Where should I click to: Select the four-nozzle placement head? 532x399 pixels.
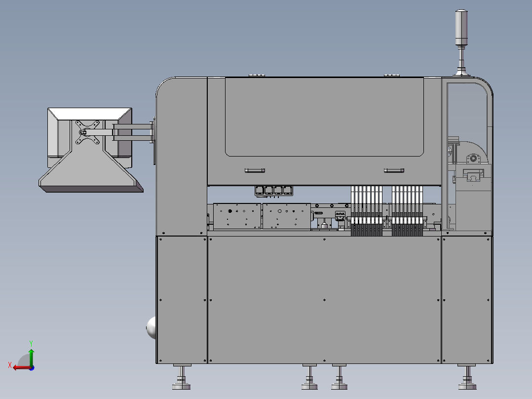point(273,191)
